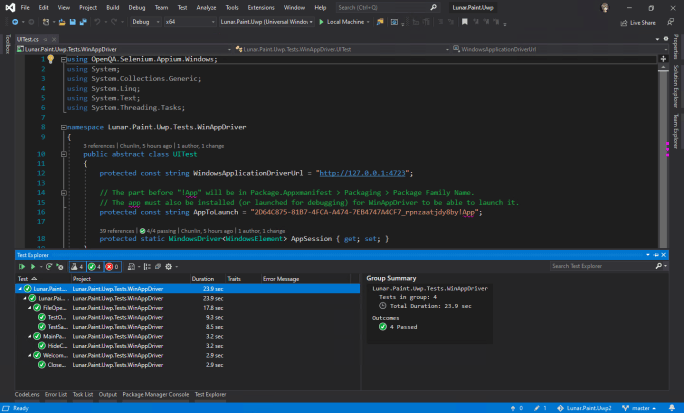Image resolution: width=684 pixels, height=413 pixels.
Task: Open the Extensions menu
Action: (x=261, y=7)
